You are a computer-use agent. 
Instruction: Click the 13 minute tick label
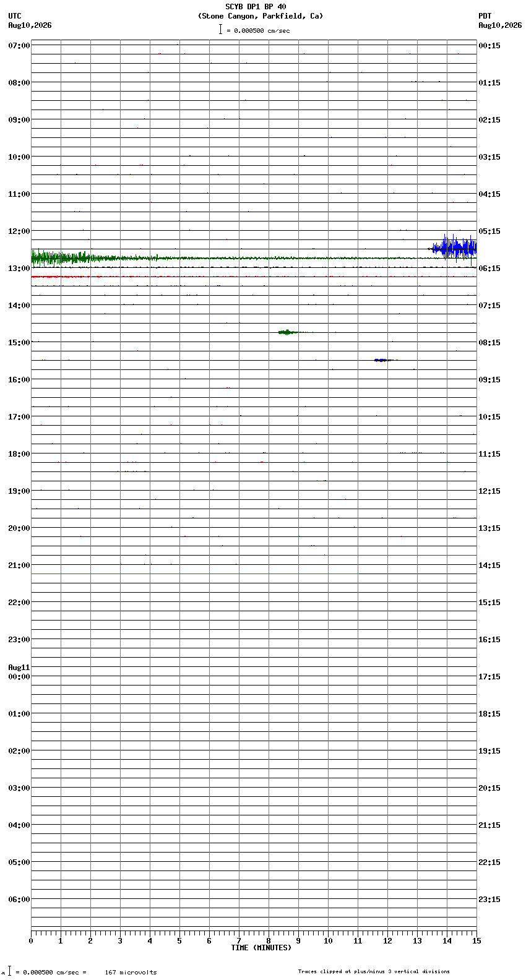coord(417,941)
